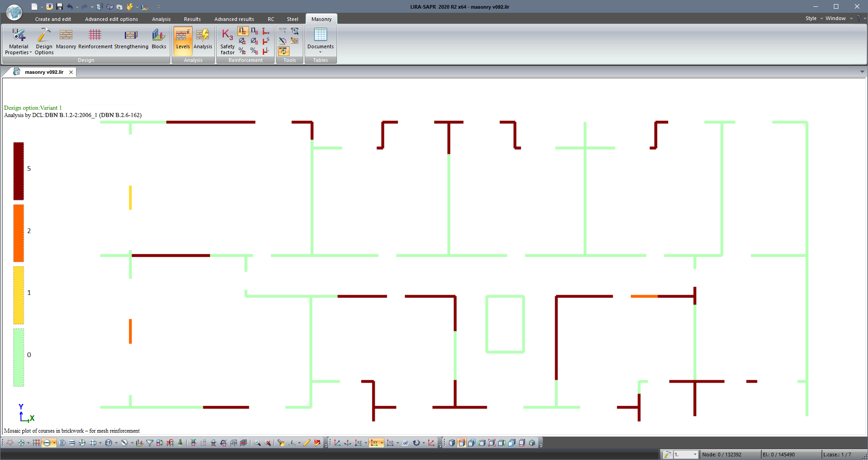
Task: Toggle the Levels button in Analysis group
Action: pos(183,40)
